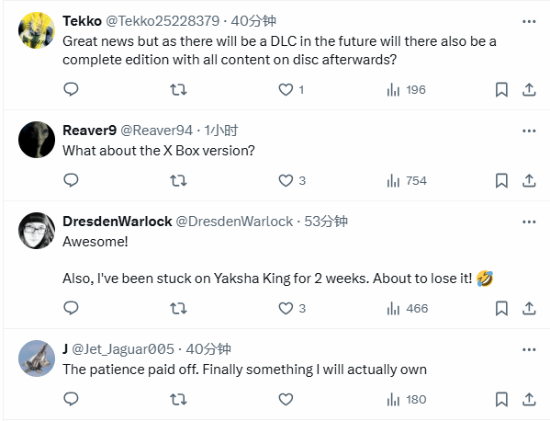Open DresdenWarlock display name link
Viewport: 550px width, 421px height.
click(117, 221)
